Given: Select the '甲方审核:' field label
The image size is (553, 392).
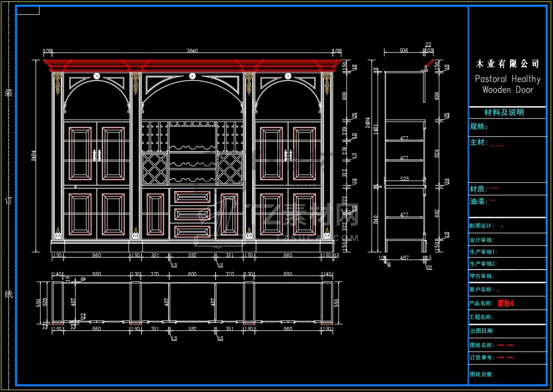Looking at the screenshot, I should click(482, 276).
